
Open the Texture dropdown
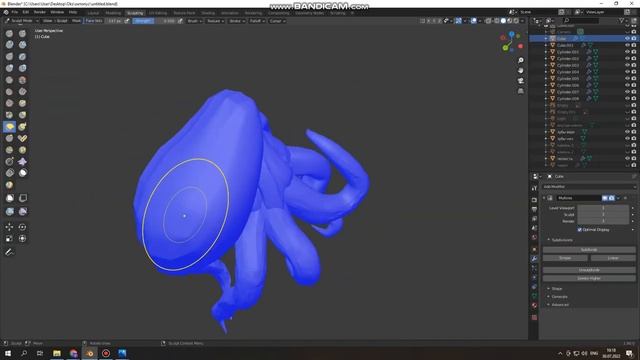coord(215,21)
